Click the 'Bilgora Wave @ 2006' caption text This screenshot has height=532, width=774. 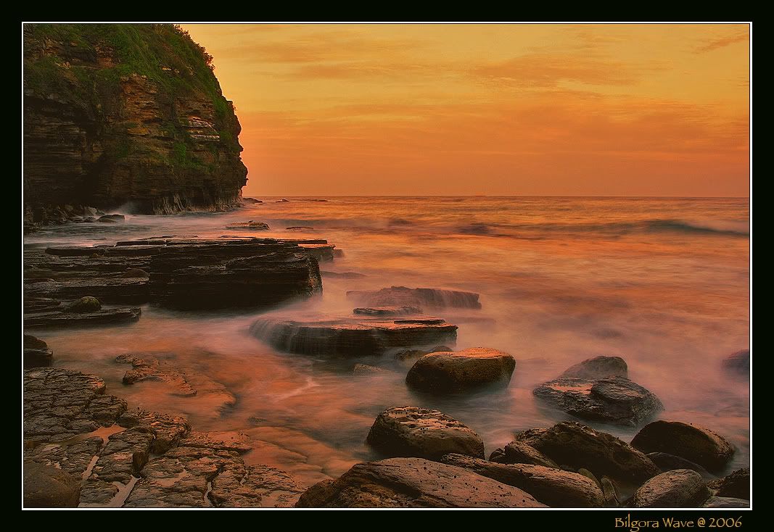pos(678,522)
